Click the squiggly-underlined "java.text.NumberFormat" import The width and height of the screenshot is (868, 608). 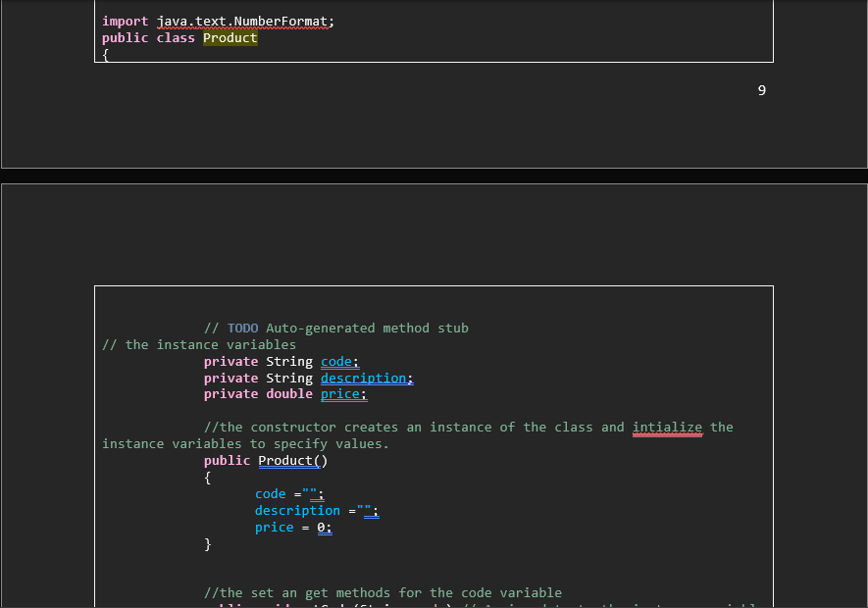click(x=242, y=20)
